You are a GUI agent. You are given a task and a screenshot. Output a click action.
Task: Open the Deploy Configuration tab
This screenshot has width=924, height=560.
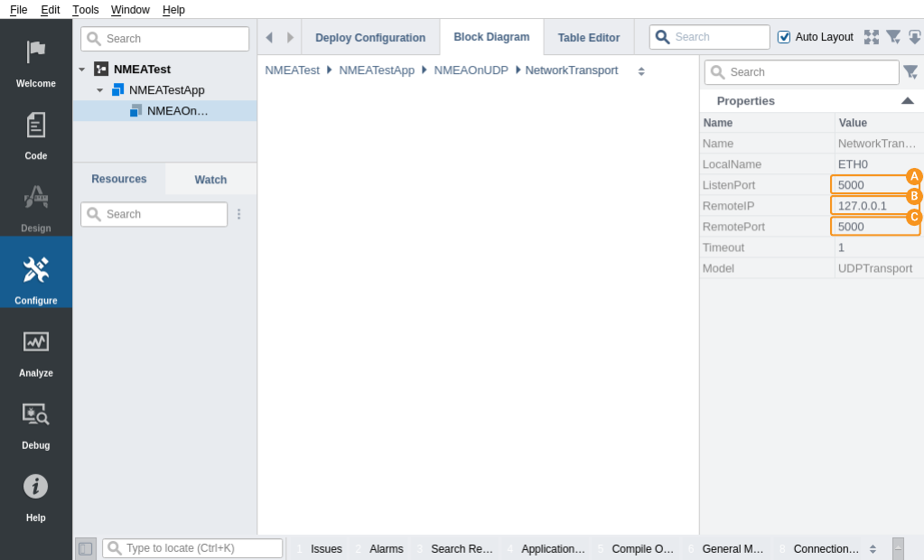pyautogui.click(x=369, y=38)
